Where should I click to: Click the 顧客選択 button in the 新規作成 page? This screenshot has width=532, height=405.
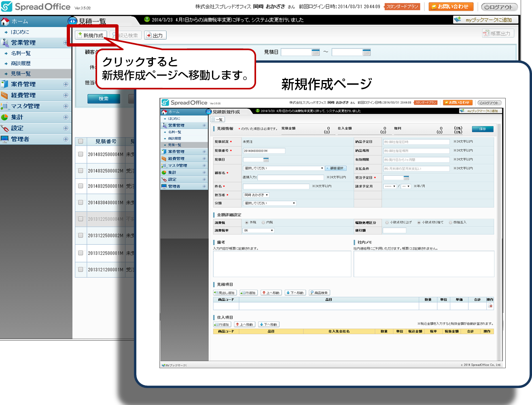(335, 168)
